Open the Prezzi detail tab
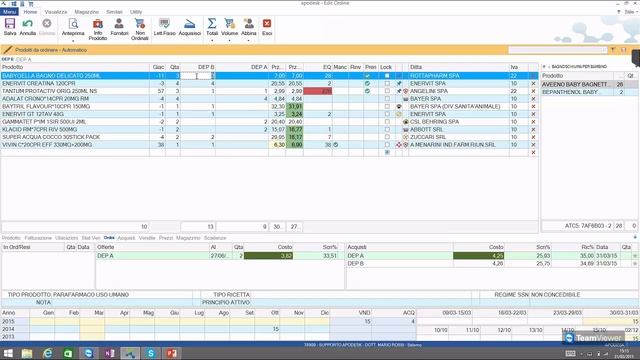 tap(166, 238)
